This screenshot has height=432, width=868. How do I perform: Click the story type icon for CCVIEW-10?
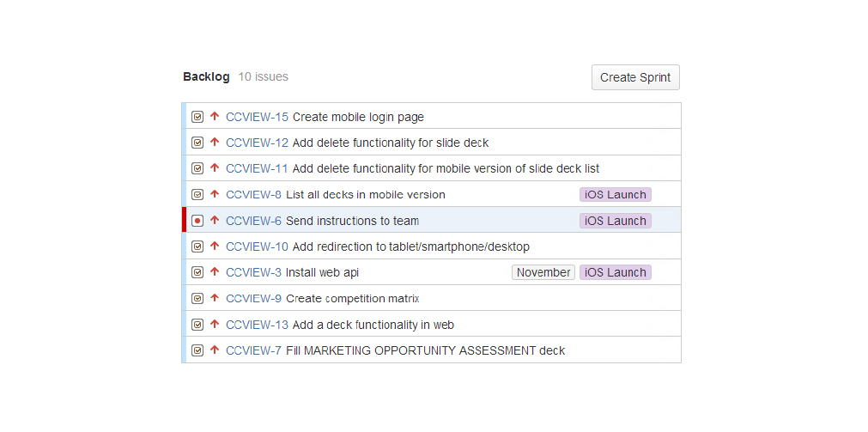(x=197, y=246)
